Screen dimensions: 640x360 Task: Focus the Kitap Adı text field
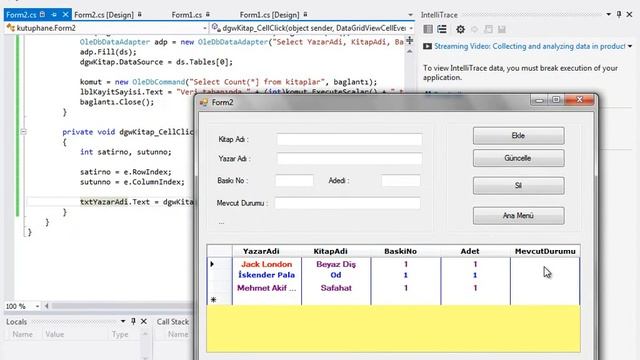tap(349, 139)
